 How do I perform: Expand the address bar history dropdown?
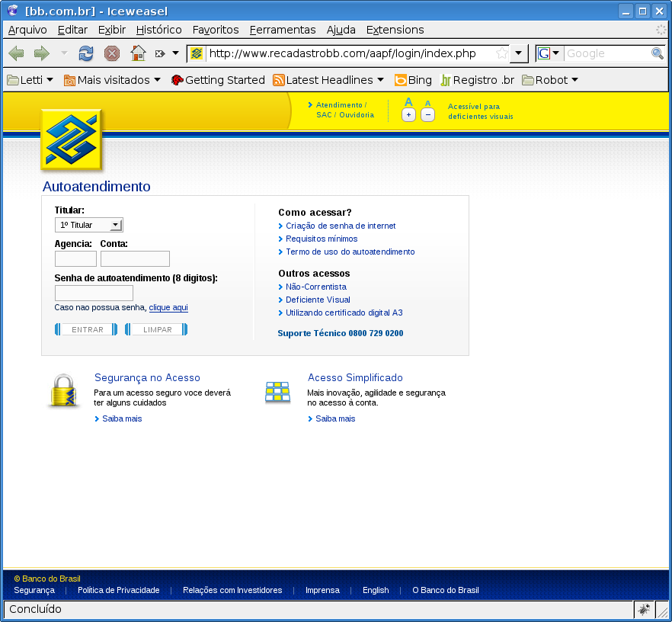click(x=519, y=53)
